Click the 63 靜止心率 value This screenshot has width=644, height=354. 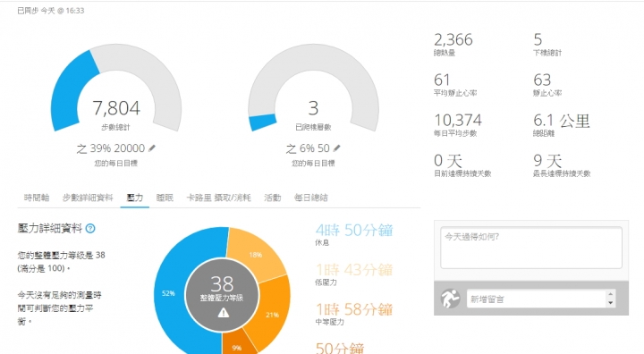542,80
